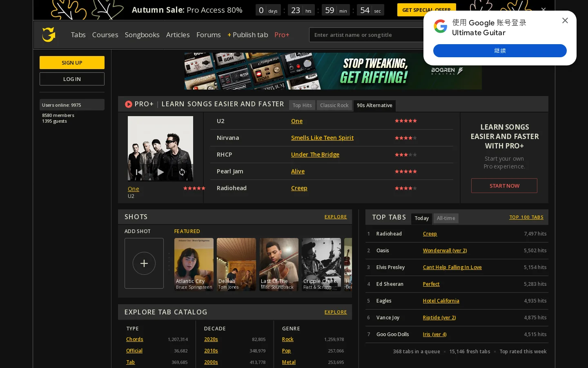The height and width of the screenshot is (368, 588).
Task: Go to Articles section
Action: [178, 35]
